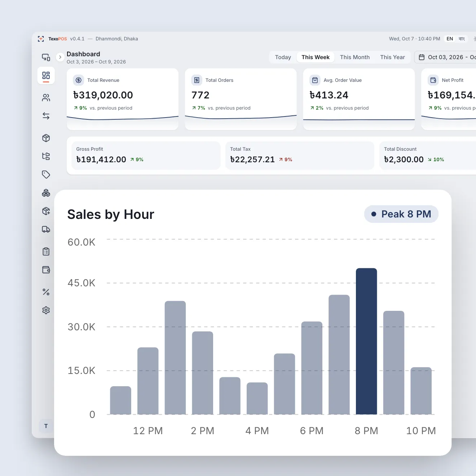
Task: Click the highlighted 8 PM peak bar
Action: (366, 341)
